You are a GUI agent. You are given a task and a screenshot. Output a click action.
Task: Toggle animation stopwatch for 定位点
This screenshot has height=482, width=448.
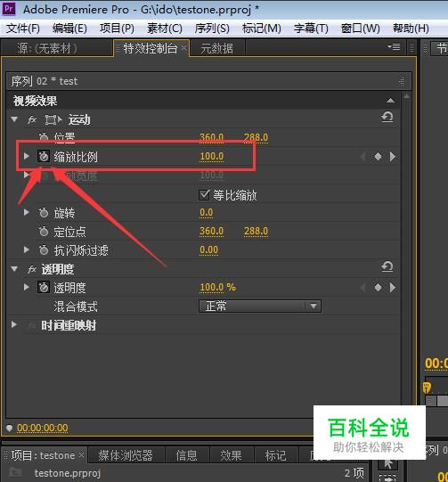(x=44, y=231)
